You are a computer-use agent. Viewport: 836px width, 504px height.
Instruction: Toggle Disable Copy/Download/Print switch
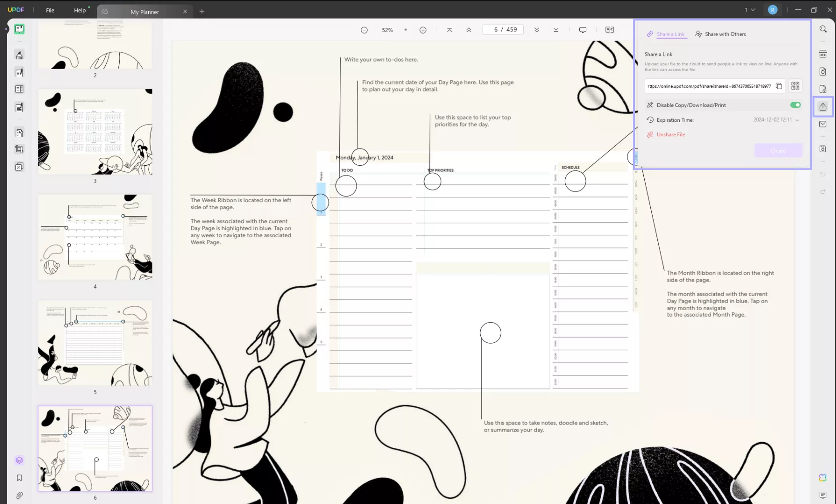[795, 105]
